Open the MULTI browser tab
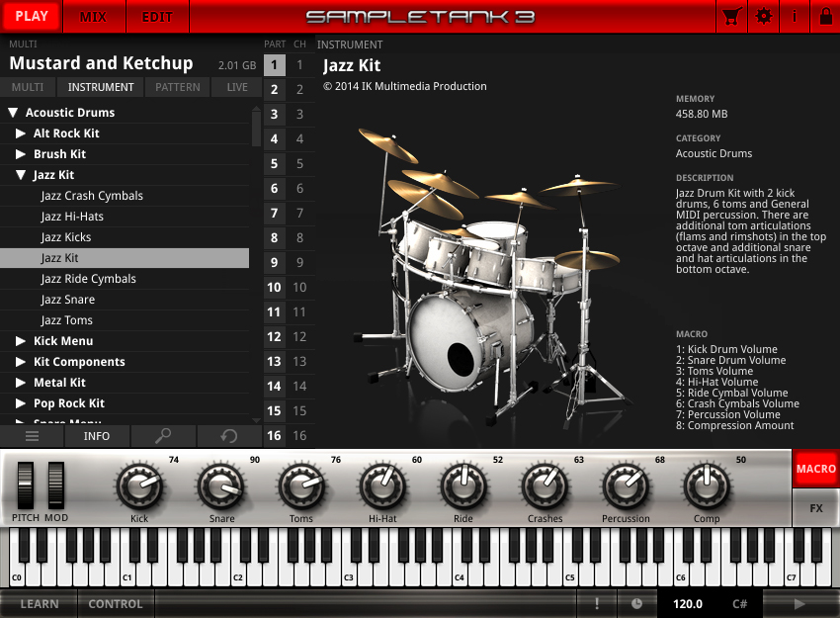This screenshot has height=618, width=840. (28, 87)
